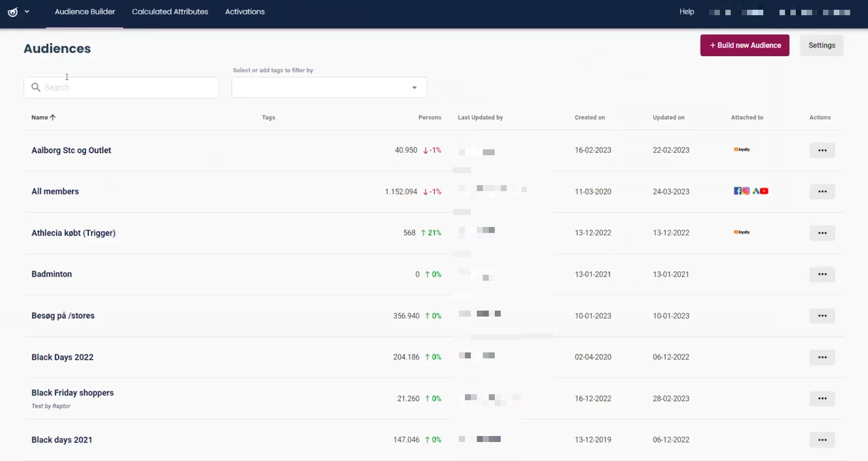Click YouTube icon in All members row
Viewport: 868px width, 461px height.
click(764, 191)
